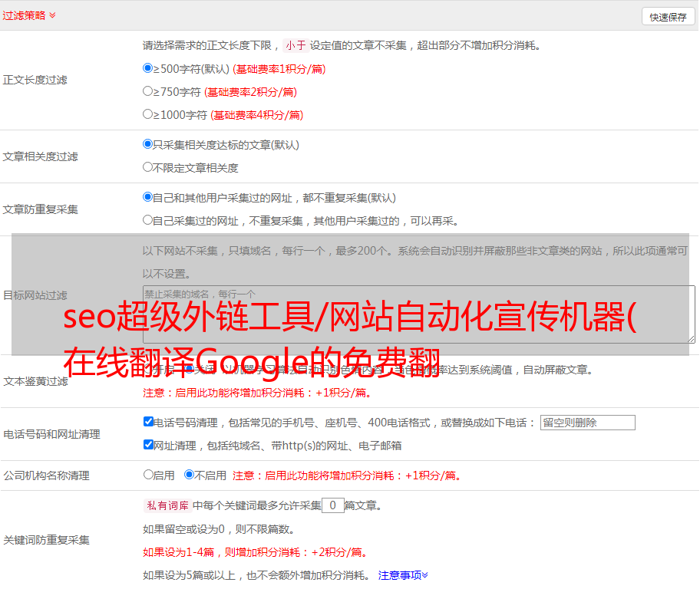Click the 关键词防重复采集 row label
Screen dimensions: 700x589
[x=46, y=540]
